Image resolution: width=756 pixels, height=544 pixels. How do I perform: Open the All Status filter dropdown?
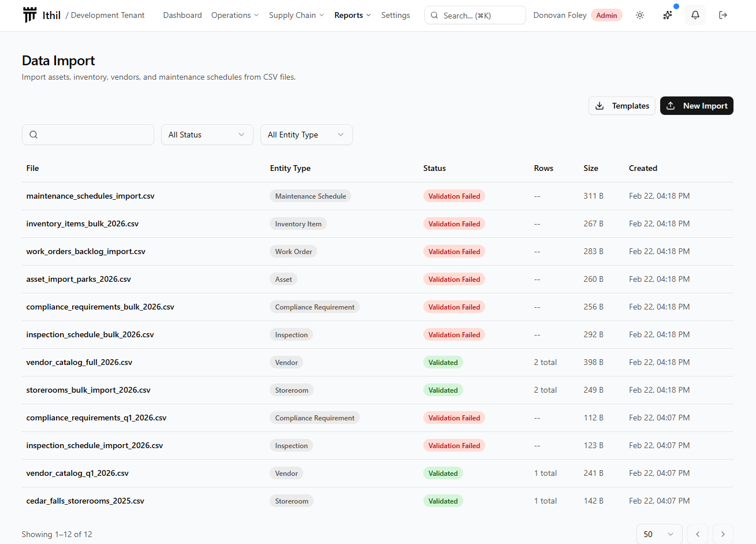[x=207, y=135]
